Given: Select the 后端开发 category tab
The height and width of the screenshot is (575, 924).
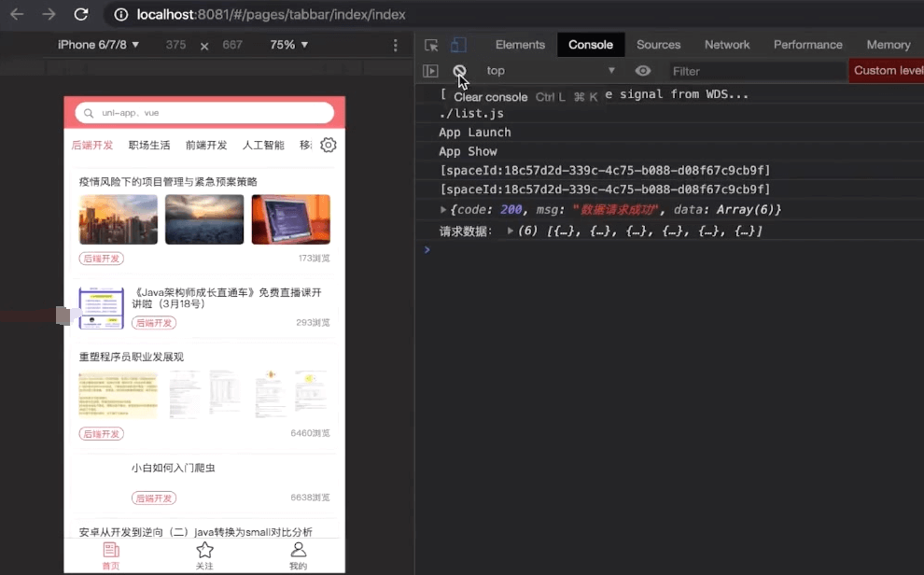Looking at the screenshot, I should coord(91,145).
